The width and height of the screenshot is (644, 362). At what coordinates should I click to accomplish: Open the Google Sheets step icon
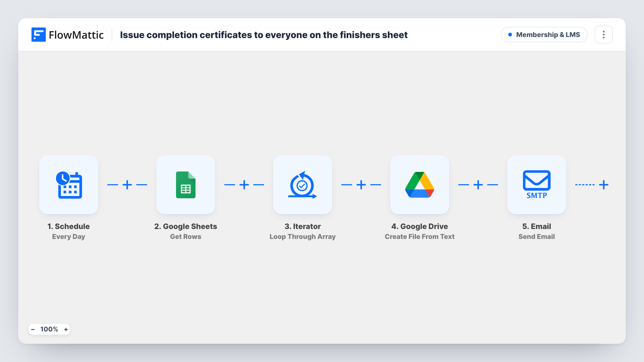186,185
